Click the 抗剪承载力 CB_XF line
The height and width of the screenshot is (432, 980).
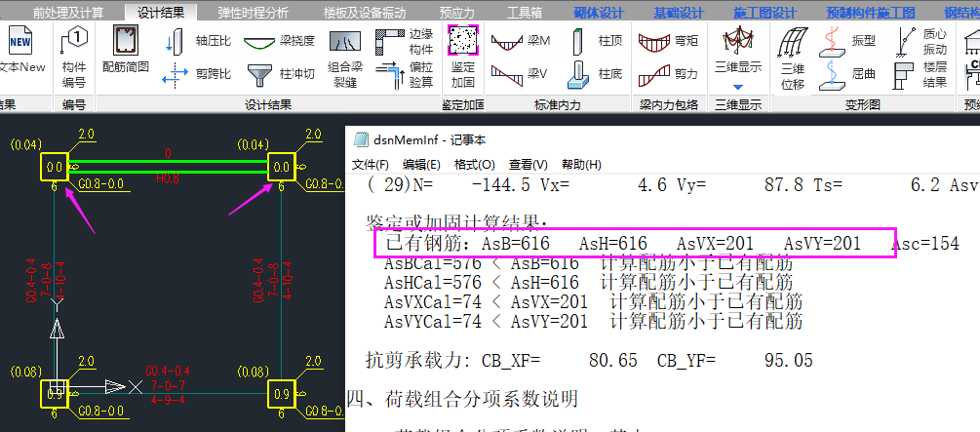(x=589, y=360)
